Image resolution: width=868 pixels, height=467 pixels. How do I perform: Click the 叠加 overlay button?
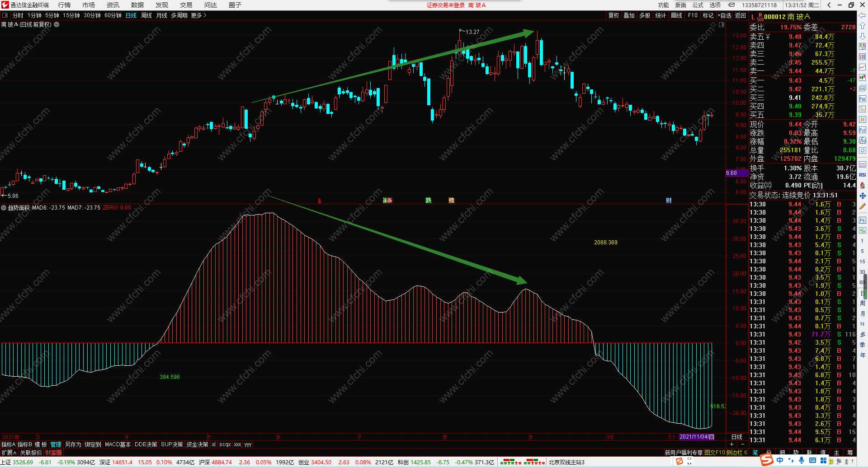pos(629,15)
